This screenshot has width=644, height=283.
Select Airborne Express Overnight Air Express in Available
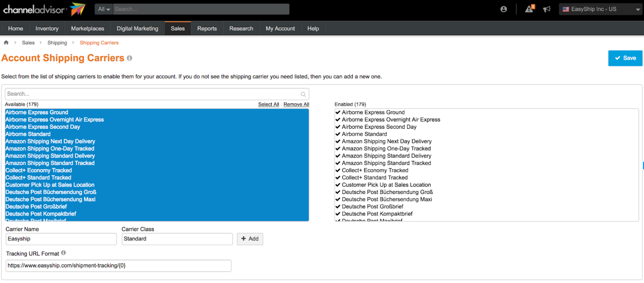coord(157,120)
